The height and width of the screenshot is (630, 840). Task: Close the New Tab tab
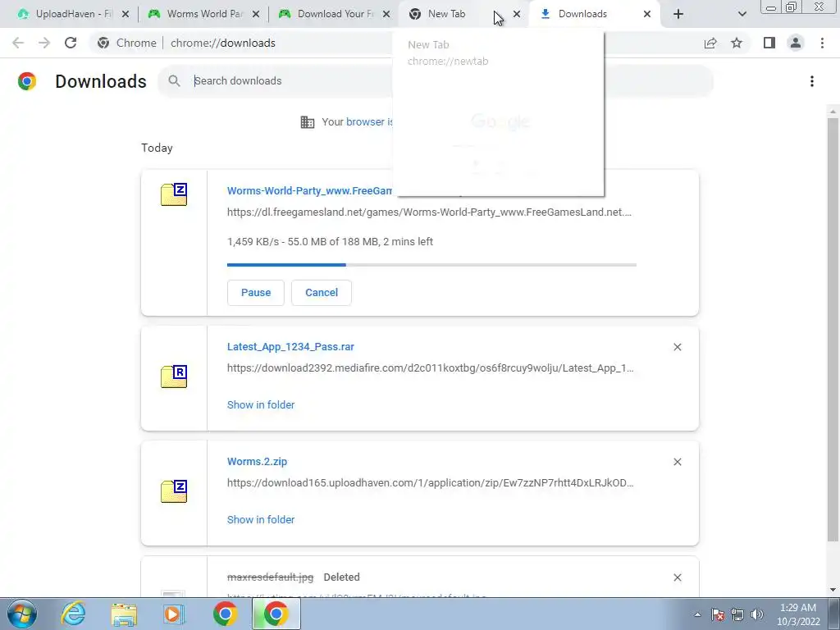[x=517, y=15]
